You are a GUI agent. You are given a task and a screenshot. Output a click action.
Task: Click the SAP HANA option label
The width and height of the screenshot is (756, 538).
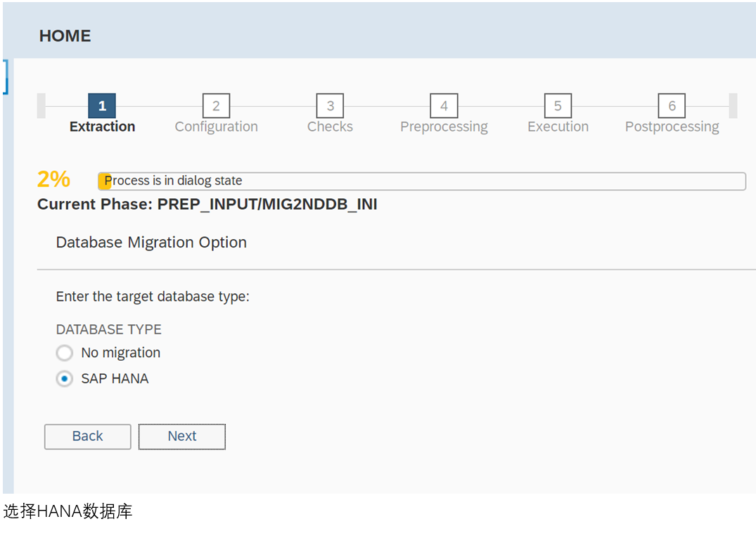coord(115,379)
